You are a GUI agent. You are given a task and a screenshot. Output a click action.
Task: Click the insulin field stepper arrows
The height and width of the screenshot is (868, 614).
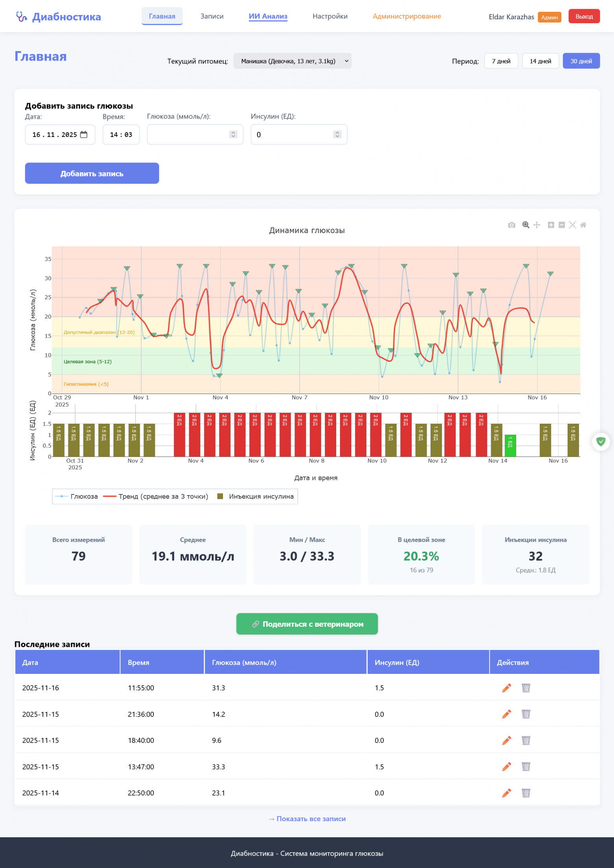[x=337, y=135]
